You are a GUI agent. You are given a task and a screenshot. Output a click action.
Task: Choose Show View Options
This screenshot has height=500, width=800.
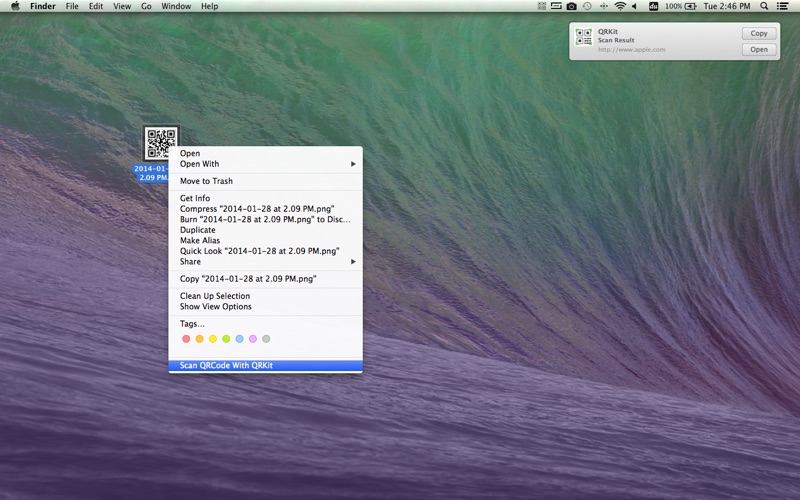pos(265,307)
